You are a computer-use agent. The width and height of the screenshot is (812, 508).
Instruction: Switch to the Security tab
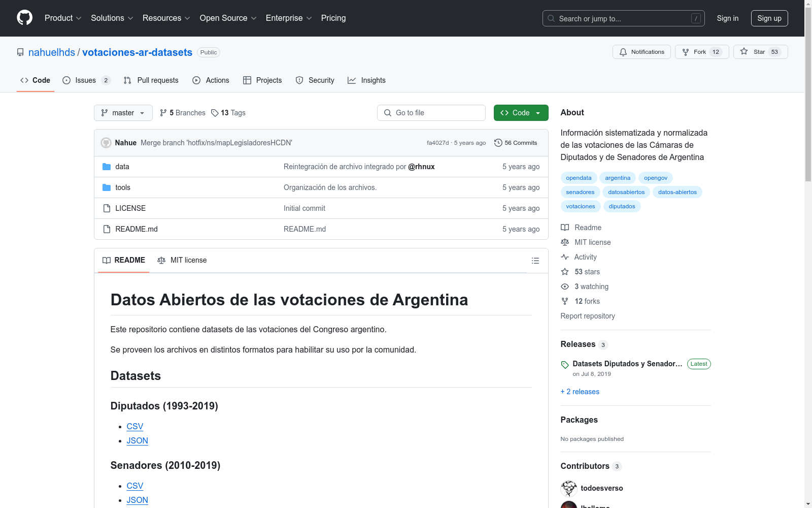pos(315,80)
